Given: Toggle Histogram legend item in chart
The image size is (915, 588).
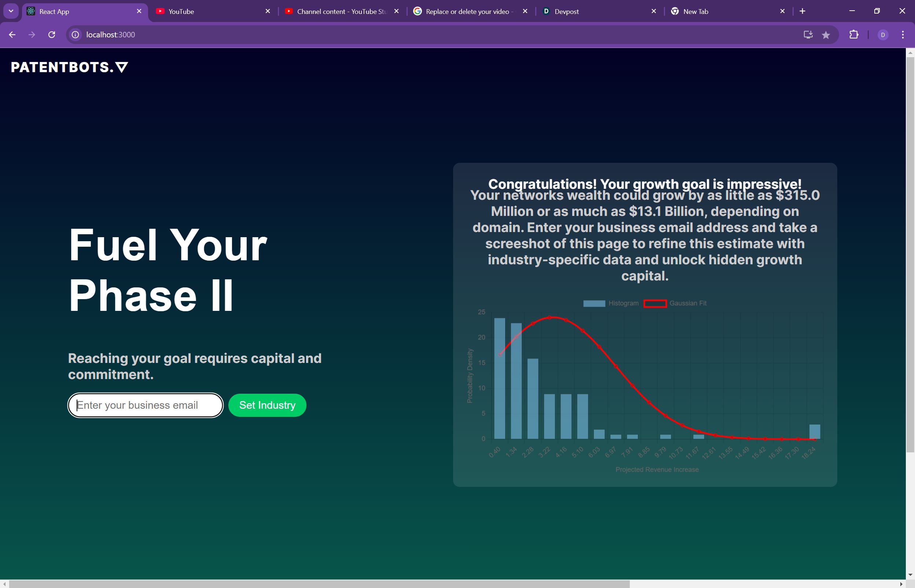Looking at the screenshot, I should click(611, 303).
